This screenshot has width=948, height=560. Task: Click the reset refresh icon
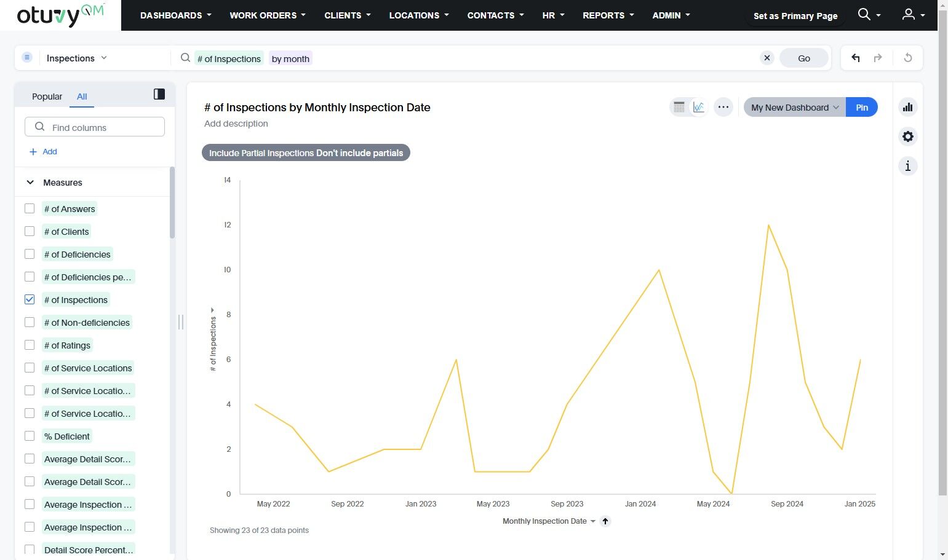click(x=908, y=58)
